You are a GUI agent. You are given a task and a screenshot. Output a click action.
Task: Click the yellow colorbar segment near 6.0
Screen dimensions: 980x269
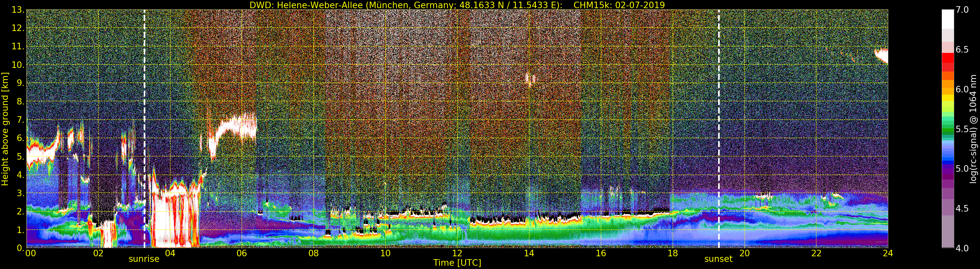click(948, 98)
